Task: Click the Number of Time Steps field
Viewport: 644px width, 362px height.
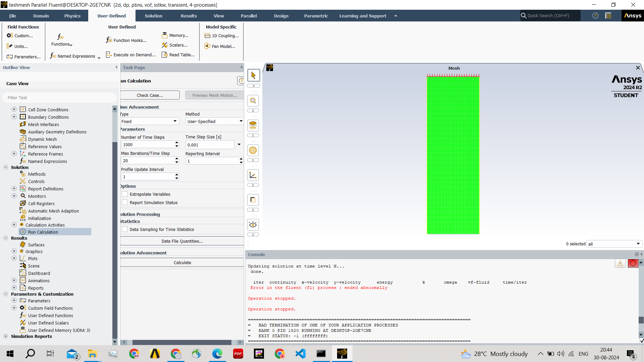Action: point(148,144)
